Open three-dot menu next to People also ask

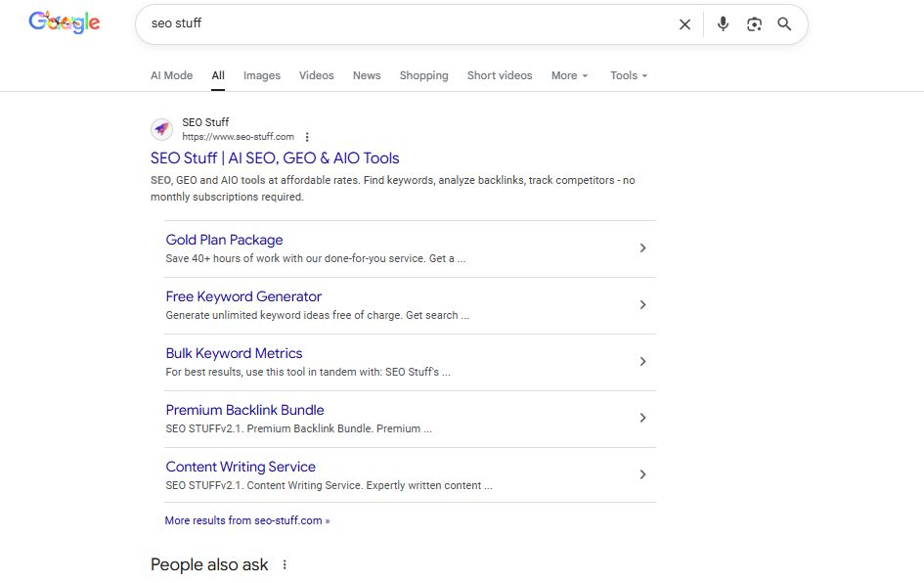[x=285, y=564]
